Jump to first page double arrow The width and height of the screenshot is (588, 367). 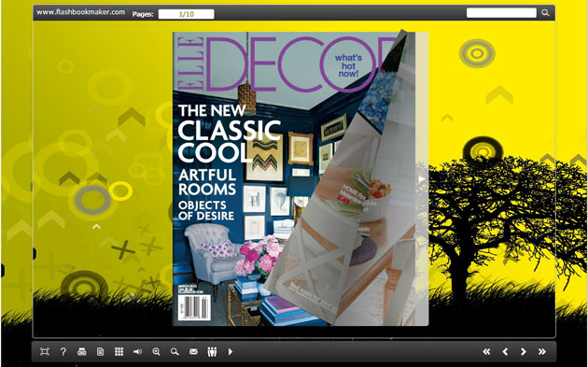[486, 352]
